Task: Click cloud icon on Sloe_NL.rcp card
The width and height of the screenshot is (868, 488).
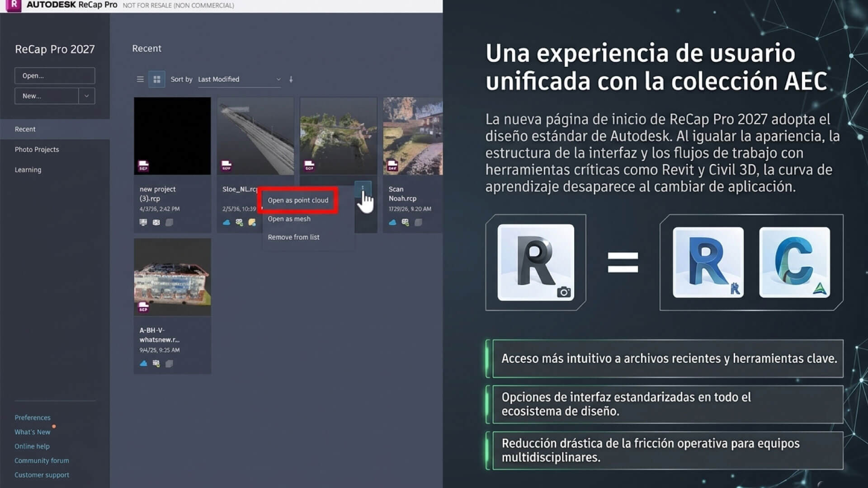Action: 226,222
